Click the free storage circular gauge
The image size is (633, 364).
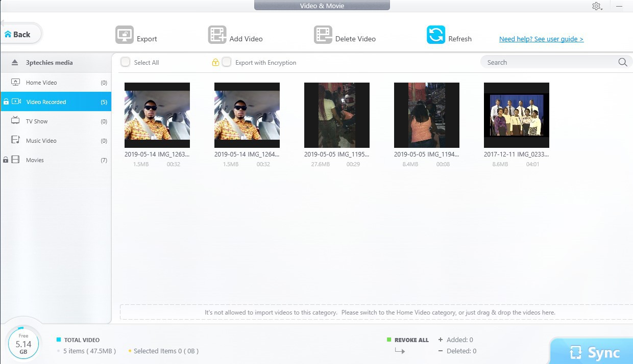point(23,344)
